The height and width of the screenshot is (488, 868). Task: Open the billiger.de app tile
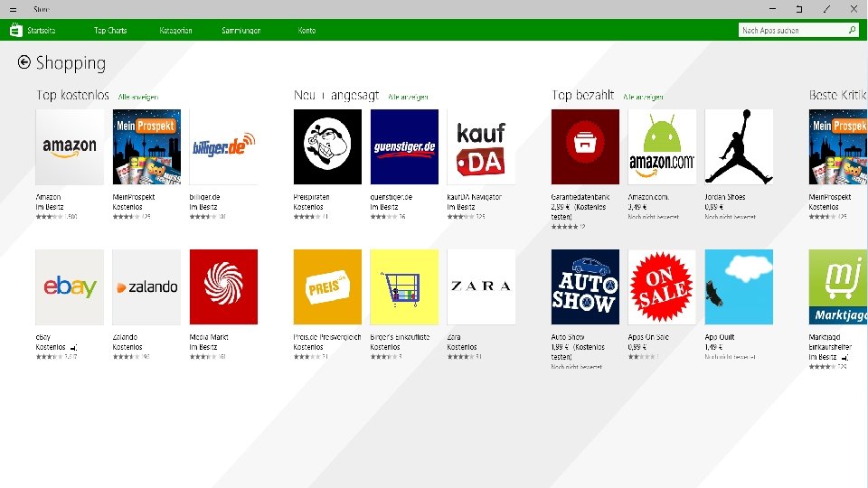click(223, 146)
